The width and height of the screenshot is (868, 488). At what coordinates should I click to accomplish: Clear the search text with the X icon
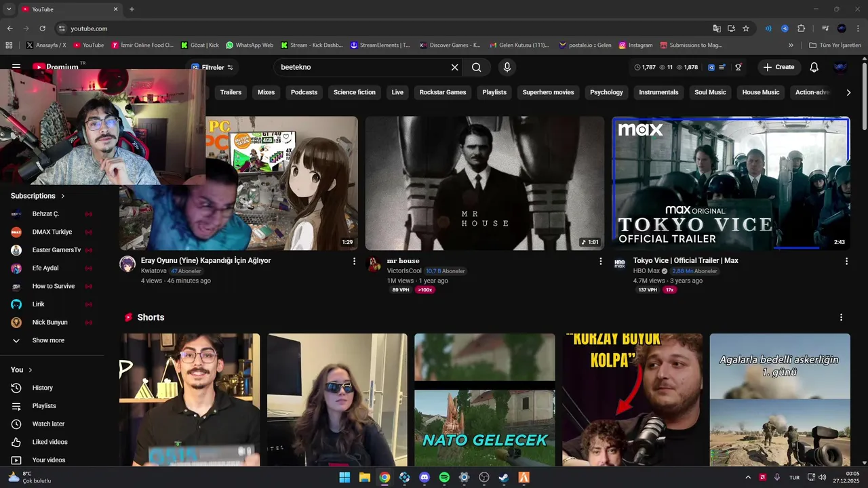click(x=455, y=67)
